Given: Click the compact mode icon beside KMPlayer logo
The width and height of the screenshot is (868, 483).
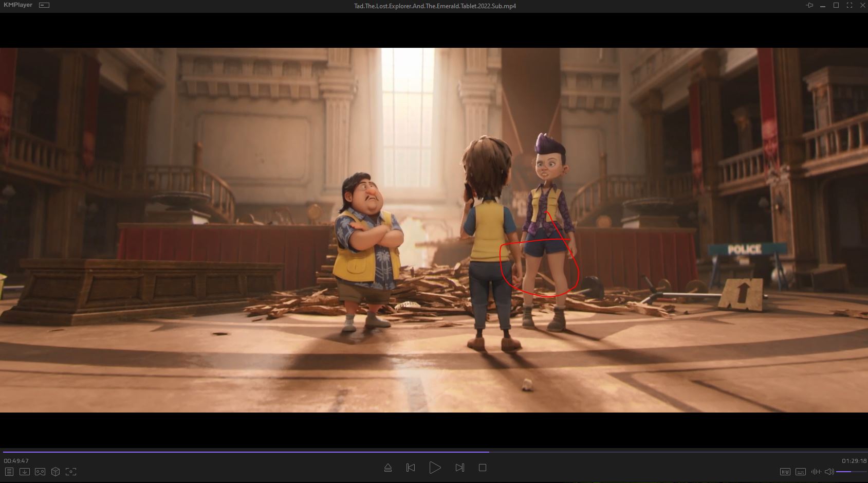Looking at the screenshot, I should 45,5.
